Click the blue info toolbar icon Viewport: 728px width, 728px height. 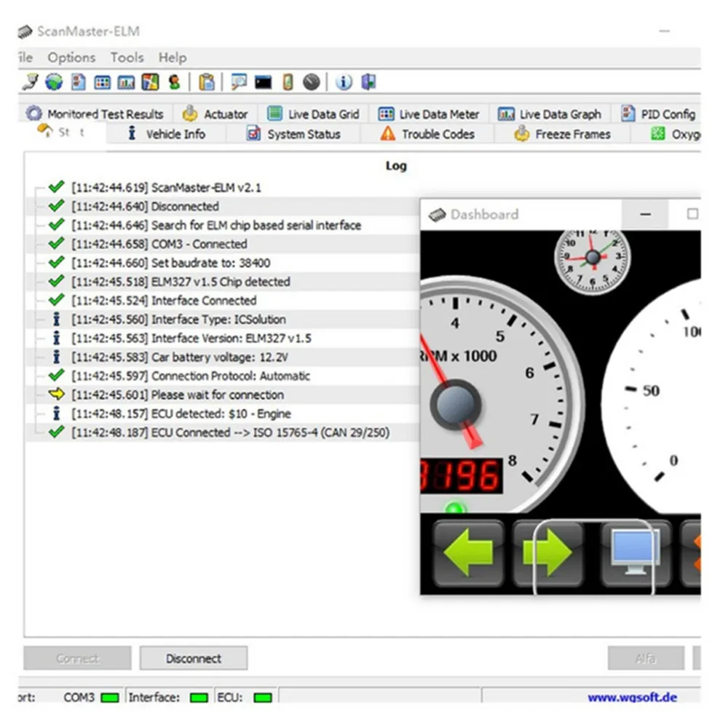tap(344, 82)
